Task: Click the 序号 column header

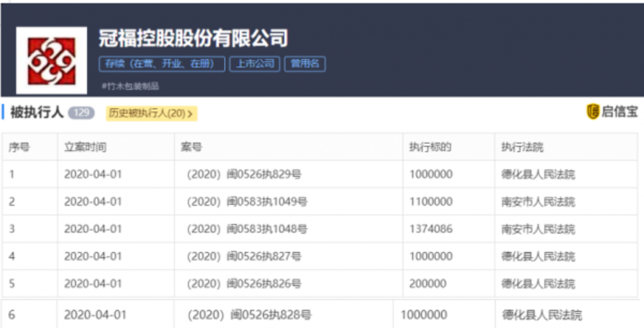Action: [19, 147]
